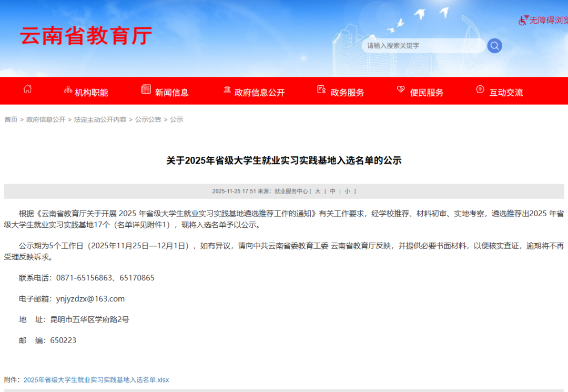Go to 首页 in breadcrumb
Image resolution: width=568 pixels, height=392 pixels.
point(11,119)
